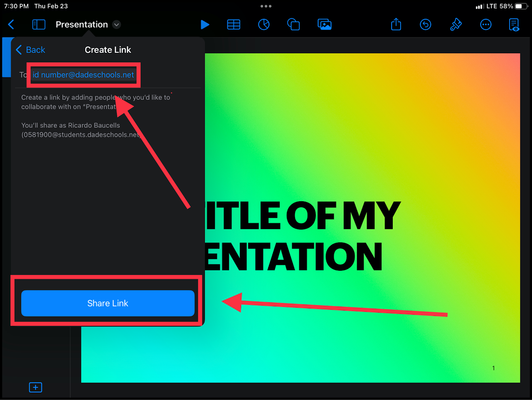Open the Share icon in the toolbar
Viewport: 532px width, 400px height.
[396, 24]
